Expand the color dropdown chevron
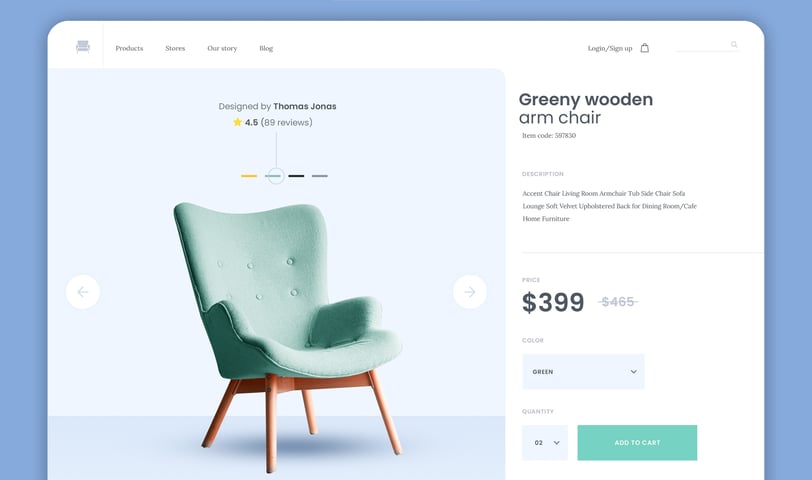Screen dimensions: 812x480 (633, 372)
